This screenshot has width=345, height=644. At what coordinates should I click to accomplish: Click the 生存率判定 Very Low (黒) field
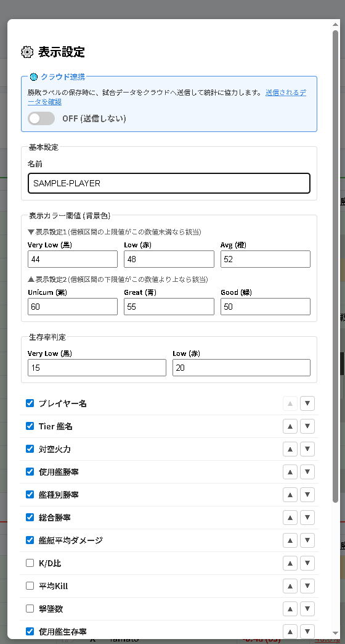click(97, 368)
